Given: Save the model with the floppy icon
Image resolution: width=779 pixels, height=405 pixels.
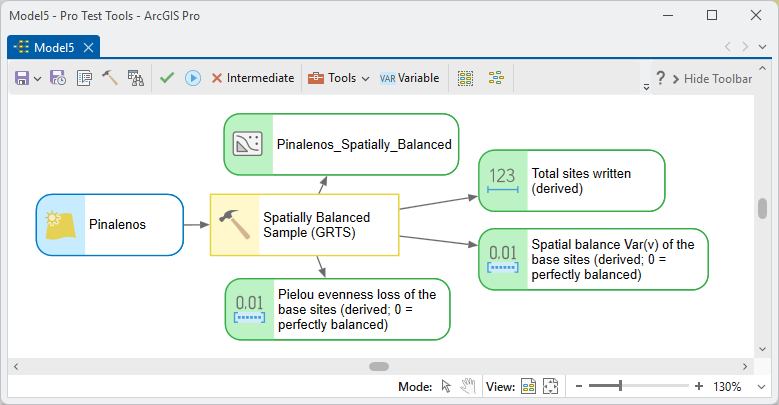Looking at the screenshot, I should click(22, 78).
